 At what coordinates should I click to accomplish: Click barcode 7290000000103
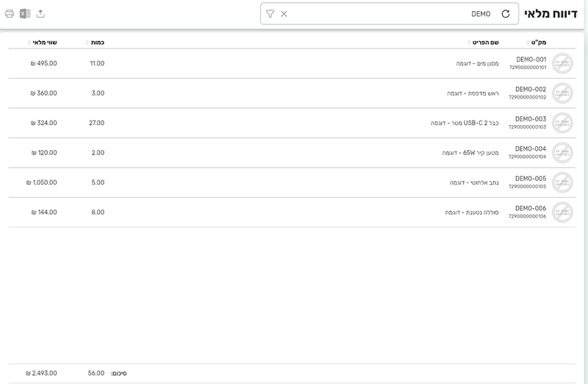click(527, 127)
